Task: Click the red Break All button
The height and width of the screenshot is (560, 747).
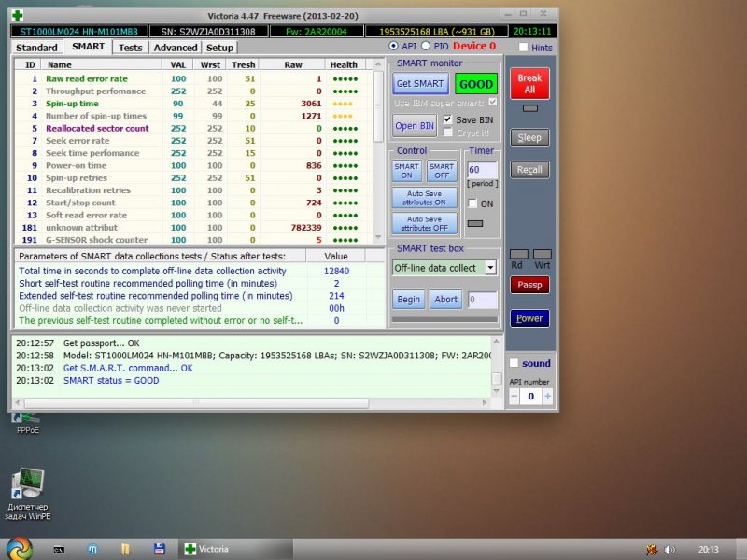Action: [x=529, y=84]
